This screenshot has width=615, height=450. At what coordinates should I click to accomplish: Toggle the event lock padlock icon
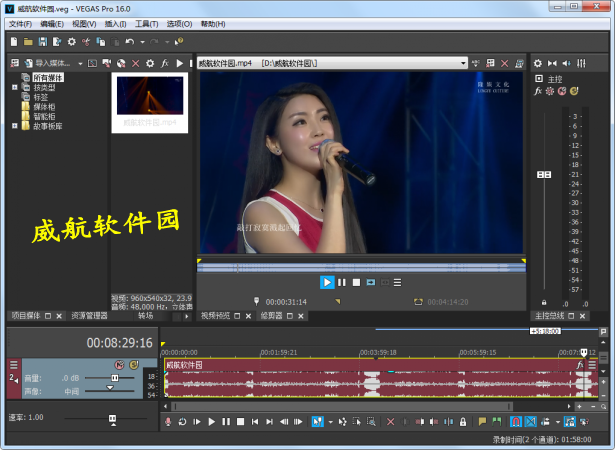coord(463,422)
